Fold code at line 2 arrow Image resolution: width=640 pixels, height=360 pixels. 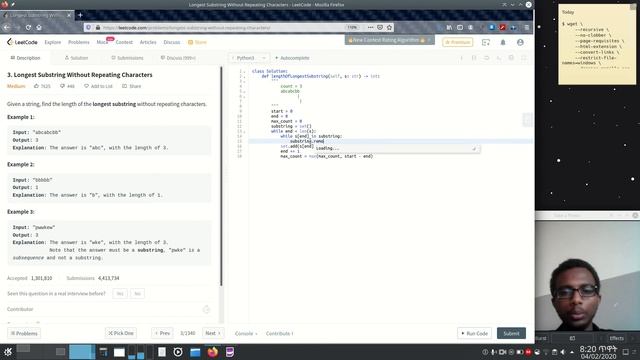pos(244,76)
